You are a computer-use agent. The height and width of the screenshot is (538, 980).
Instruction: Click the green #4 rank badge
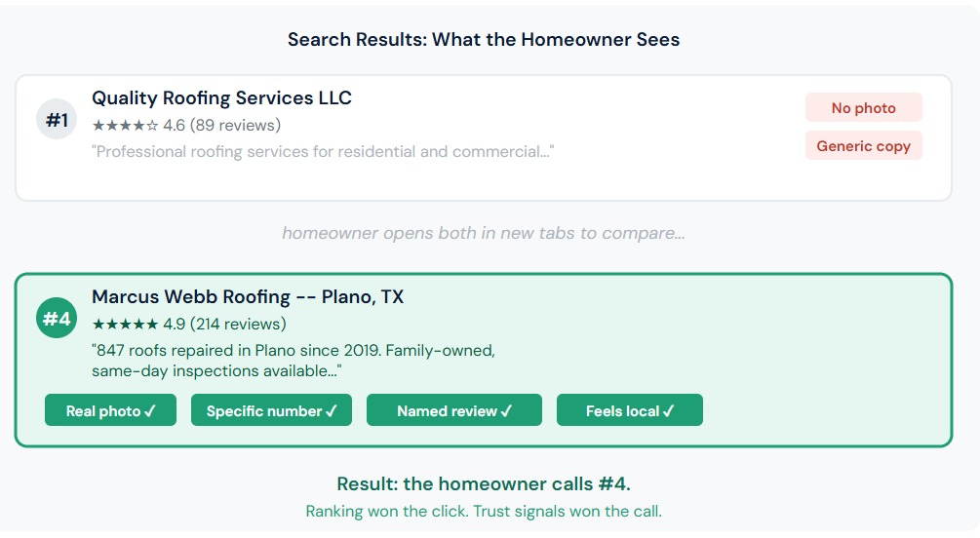[57, 318]
